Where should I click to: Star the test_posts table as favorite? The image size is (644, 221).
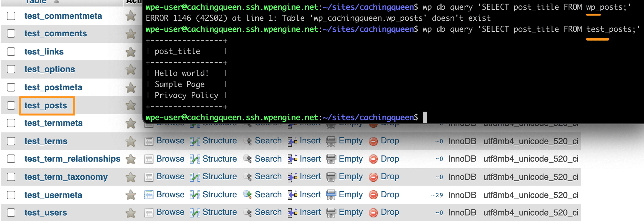coord(131,105)
